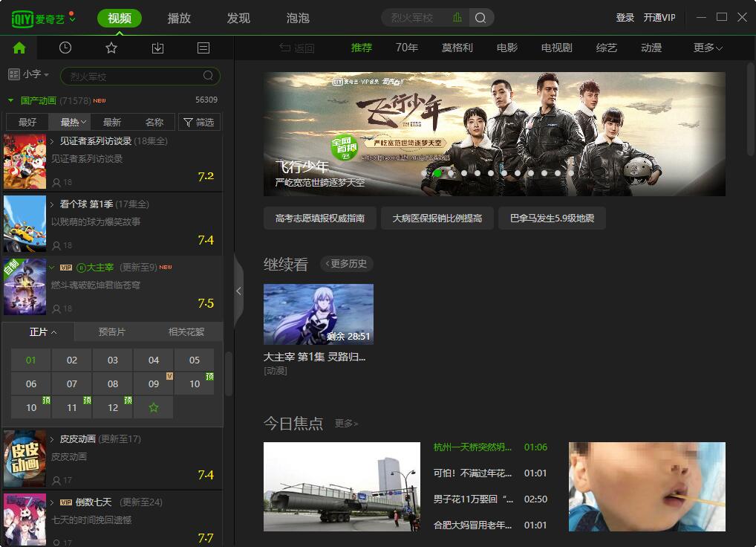Select episode 01 of 大主宰
The height and width of the screenshot is (547, 756).
pyautogui.click(x=30, y=360)
